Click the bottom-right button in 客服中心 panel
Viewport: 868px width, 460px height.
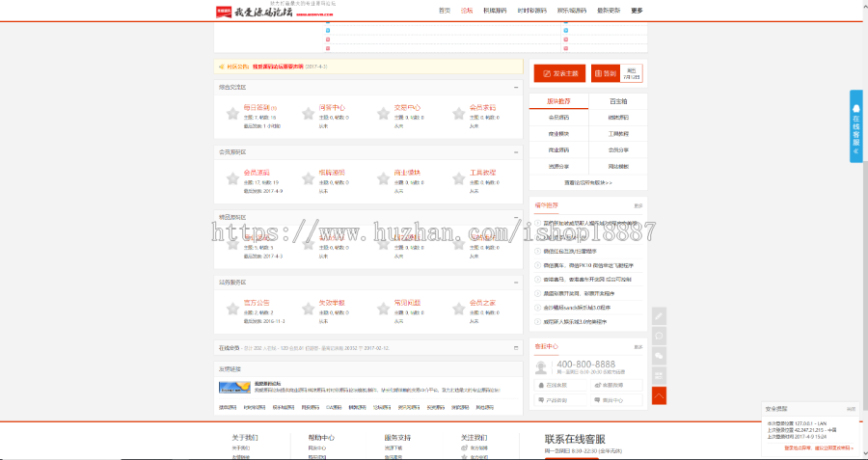(616, 399)
